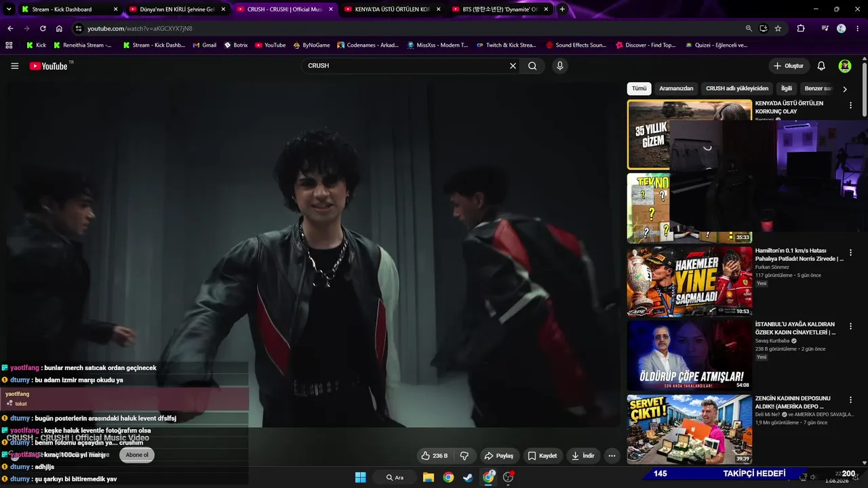Viewport: 868px width, 488px height.
Task: Open the Savaş Kurtbaba channel name
Action: pyautogui.click(x=772, y=341)
